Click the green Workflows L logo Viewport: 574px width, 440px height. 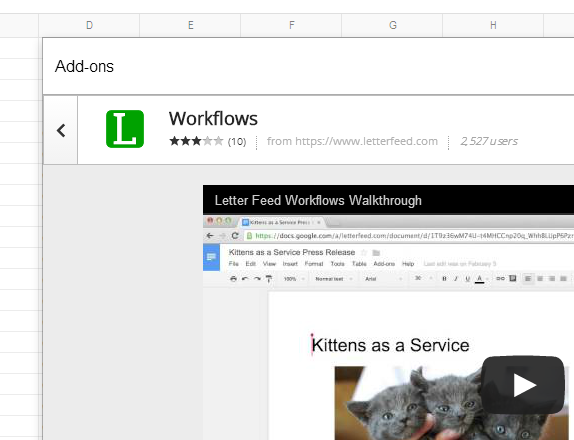pos(125,129)
